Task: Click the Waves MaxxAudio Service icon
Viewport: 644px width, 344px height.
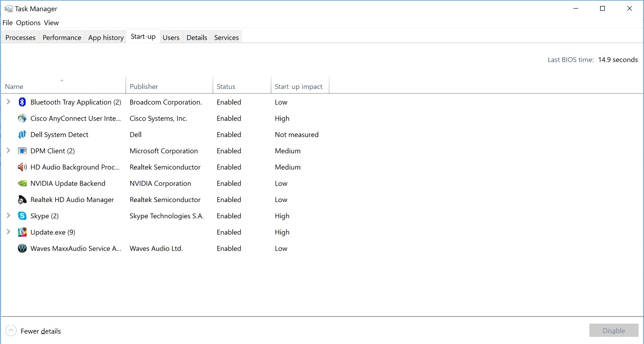Action: pos(22,248)
